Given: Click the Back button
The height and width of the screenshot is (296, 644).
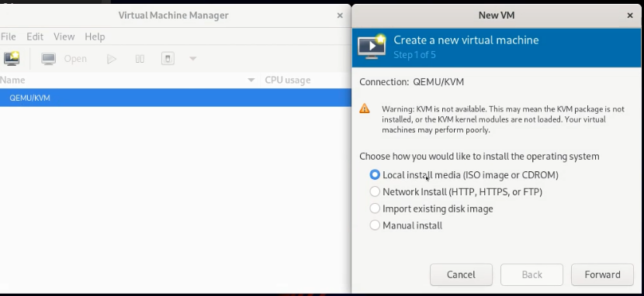Looking at the screenshot, I should [531, 274].
